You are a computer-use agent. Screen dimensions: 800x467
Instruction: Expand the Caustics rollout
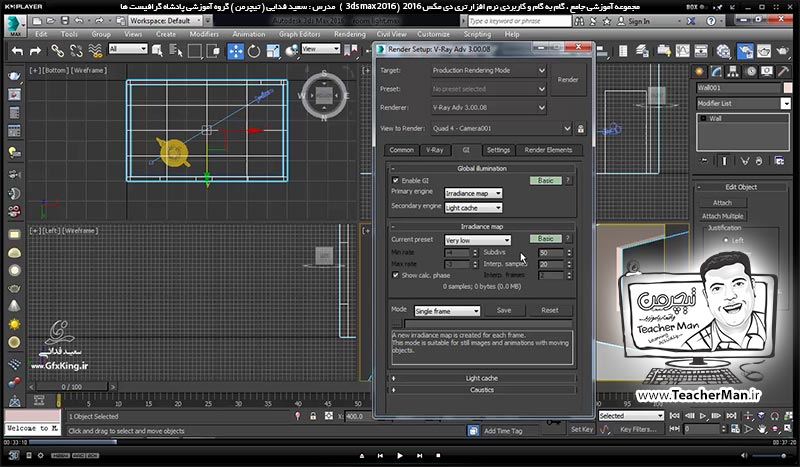pyautogui.click(x=482, y=389)
